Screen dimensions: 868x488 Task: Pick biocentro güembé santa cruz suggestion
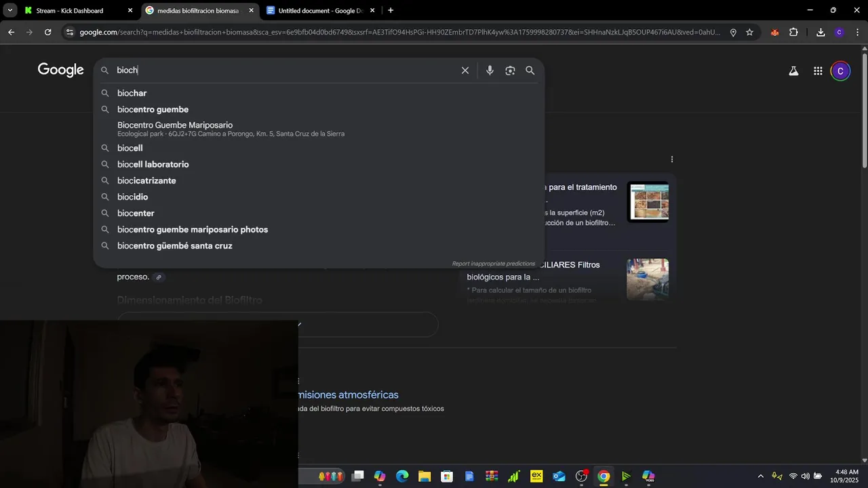(x=319, y=245)
